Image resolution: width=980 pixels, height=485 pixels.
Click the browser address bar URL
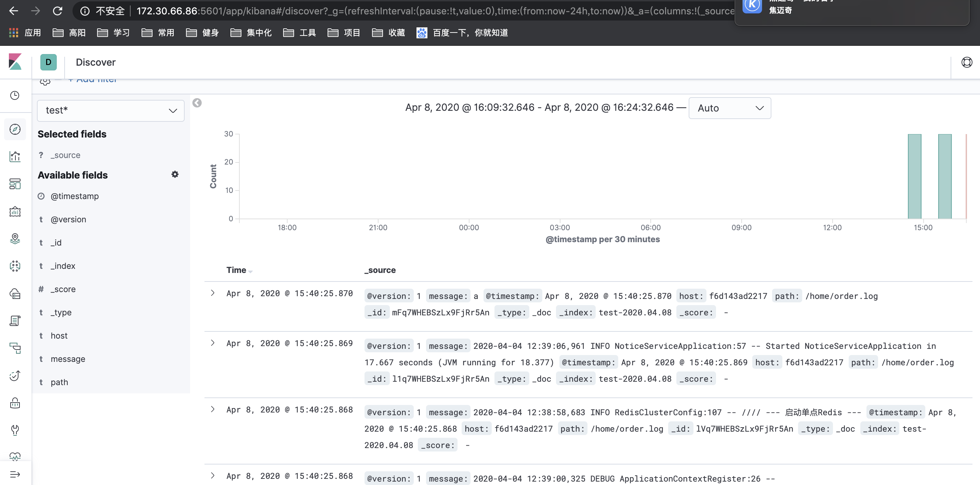coord(435,11)
